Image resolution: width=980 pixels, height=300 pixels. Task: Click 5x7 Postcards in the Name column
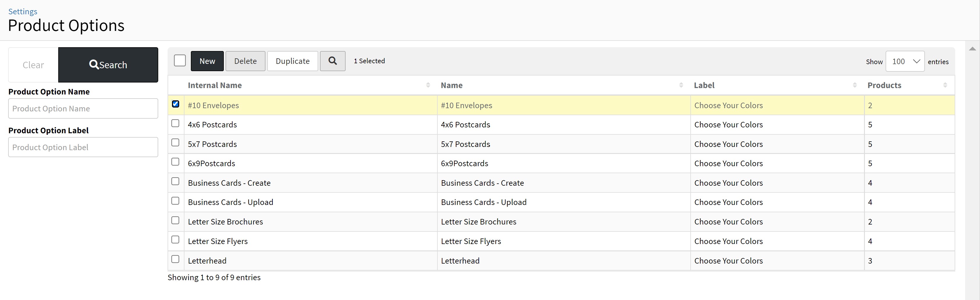point(466,144)
